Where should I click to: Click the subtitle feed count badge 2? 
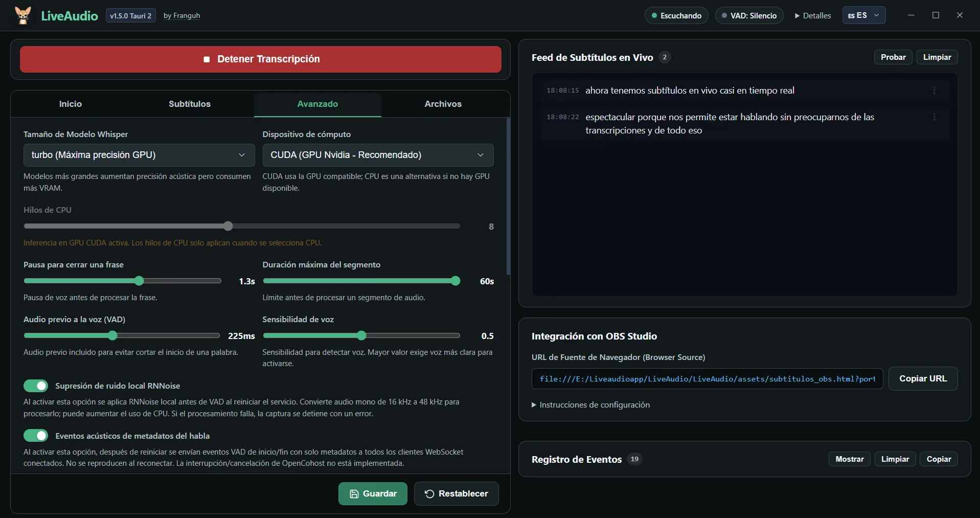(x=665, y=57)
